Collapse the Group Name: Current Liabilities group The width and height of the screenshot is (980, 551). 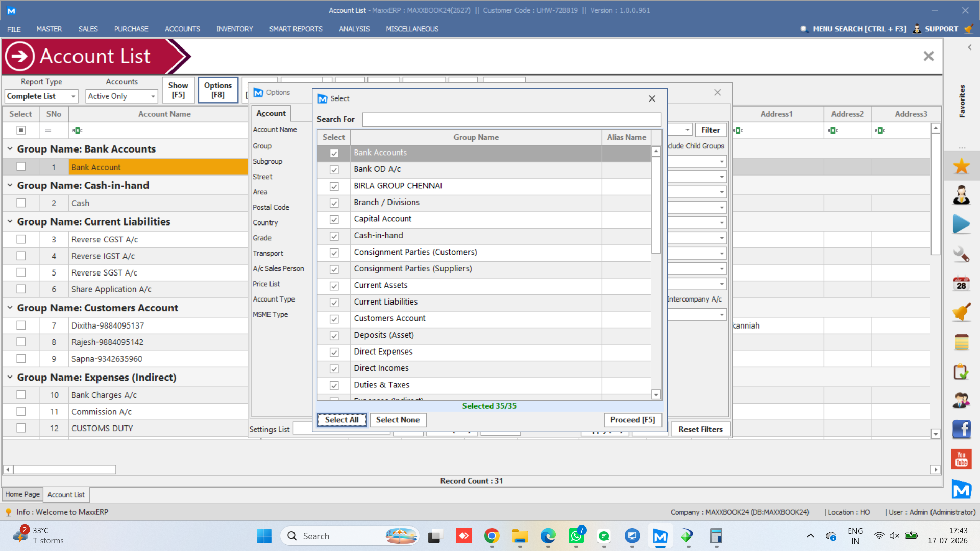[10, 221]
